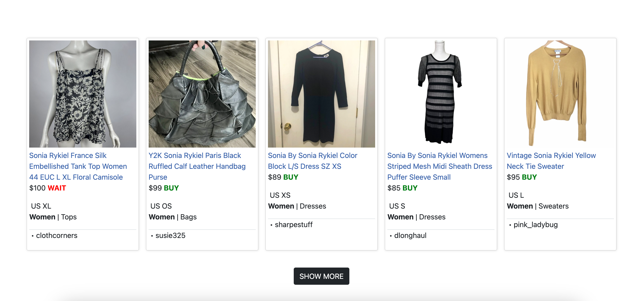Screen dimensions: 644x301
Task: Click seller name clothcorners
Action: coord(57,235)
